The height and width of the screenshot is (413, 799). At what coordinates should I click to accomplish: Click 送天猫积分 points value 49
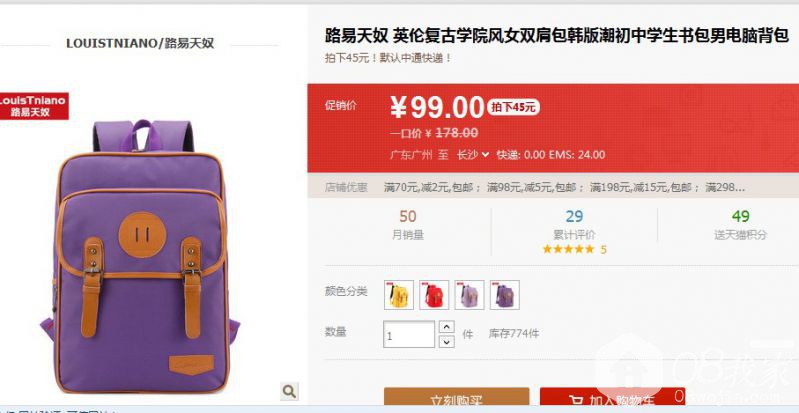click(x=740, y=217)
